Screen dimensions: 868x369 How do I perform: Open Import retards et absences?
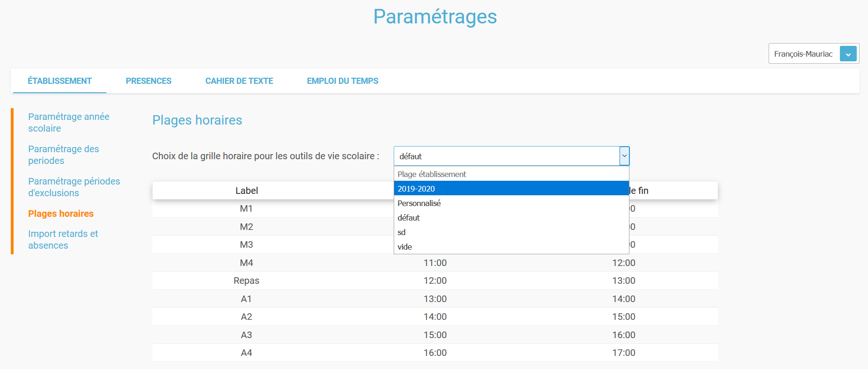tap(63, 239)
